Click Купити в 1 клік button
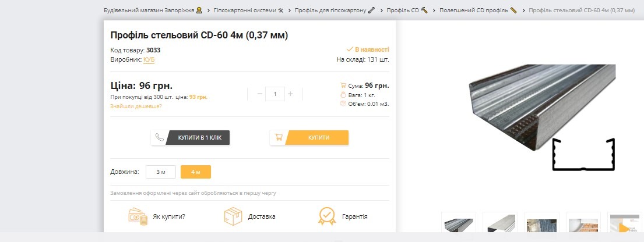This screenshot has height=242, width=644. [190, 138]
